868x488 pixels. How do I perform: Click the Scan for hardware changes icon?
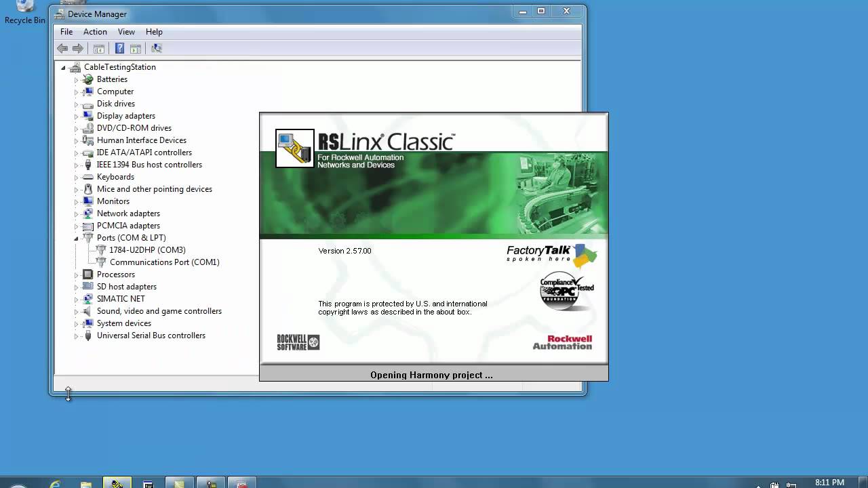click(x=157, y=48)
